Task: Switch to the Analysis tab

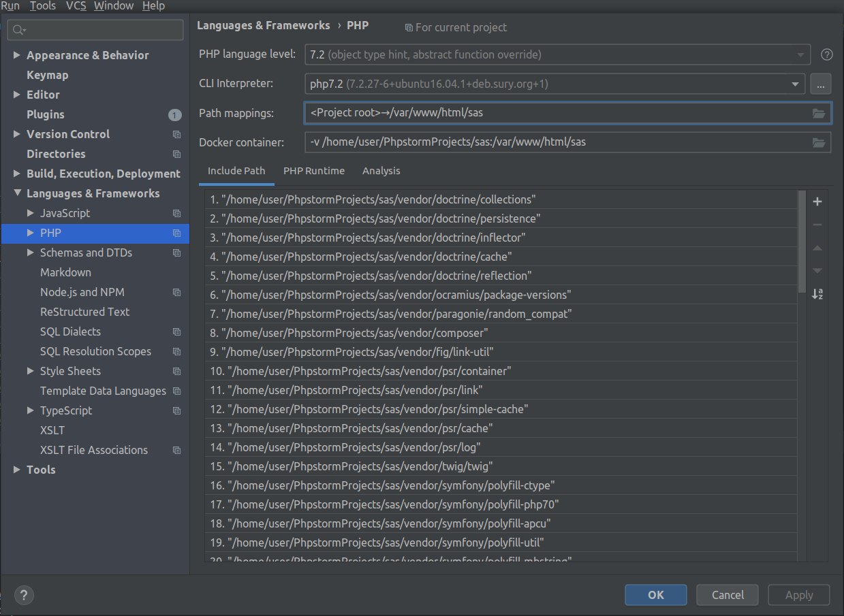Action: (381, 171)
